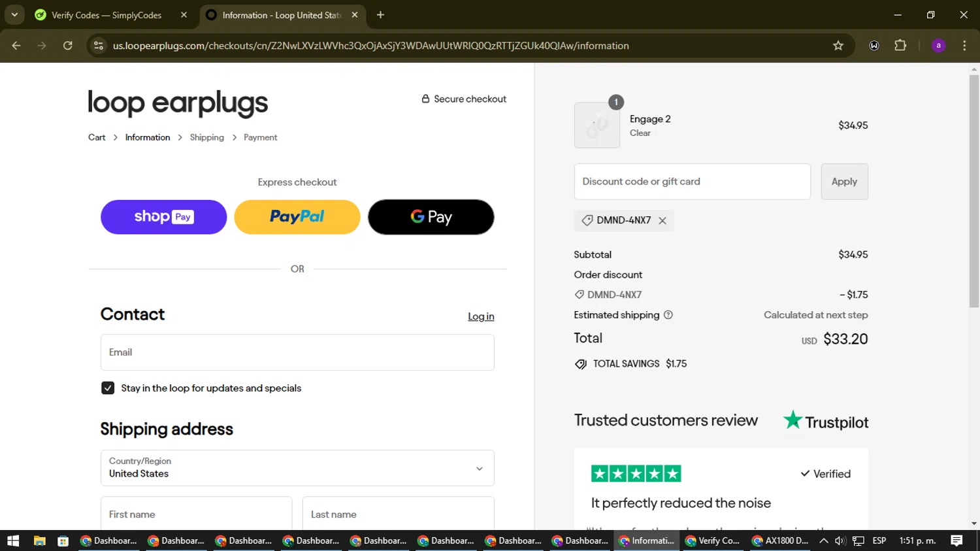Viewport: 980px width, 551px height.
Task: Change the ESP input language
Action: (x=879, y=541)
